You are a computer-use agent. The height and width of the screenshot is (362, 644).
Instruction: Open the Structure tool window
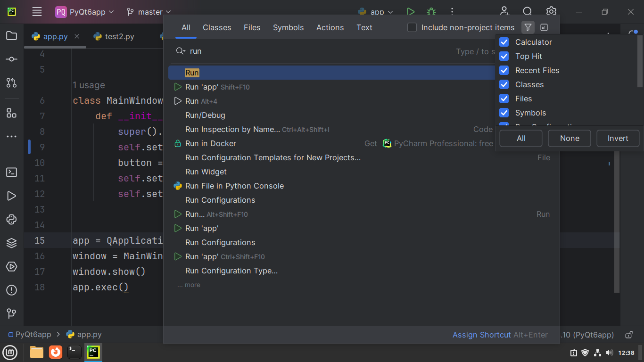[x=12, y=113]
